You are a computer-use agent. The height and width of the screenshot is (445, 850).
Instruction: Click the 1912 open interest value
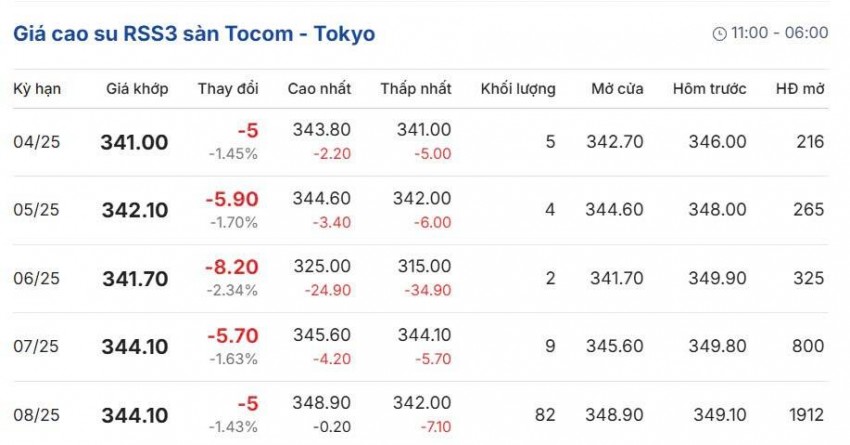(804, 414)
